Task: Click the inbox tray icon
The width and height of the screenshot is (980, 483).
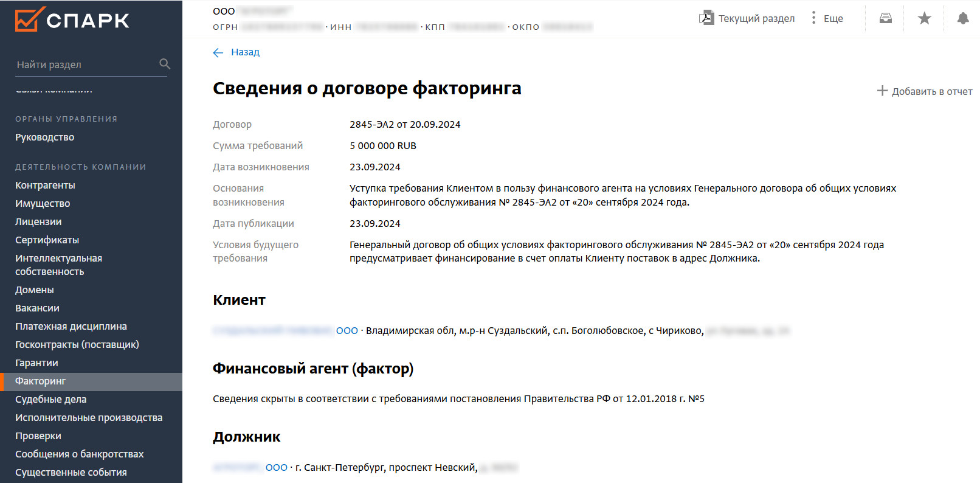Action: coord(886,18)
